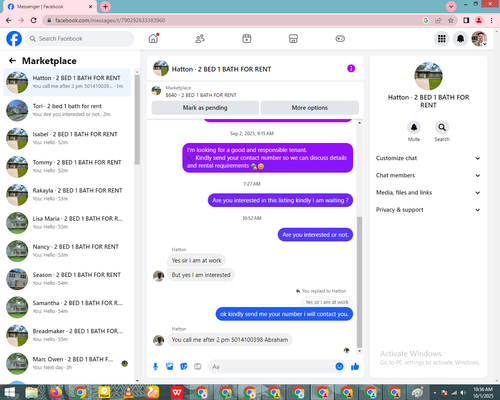Reload the page in the browser
The width and height of the screenshot is (500, 400).
[34, 20]
